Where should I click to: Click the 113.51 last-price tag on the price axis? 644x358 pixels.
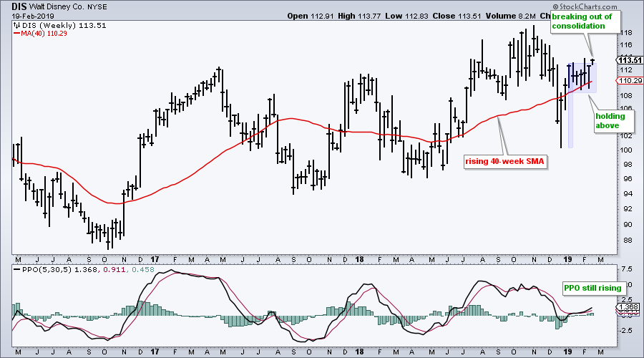point(630,60)
